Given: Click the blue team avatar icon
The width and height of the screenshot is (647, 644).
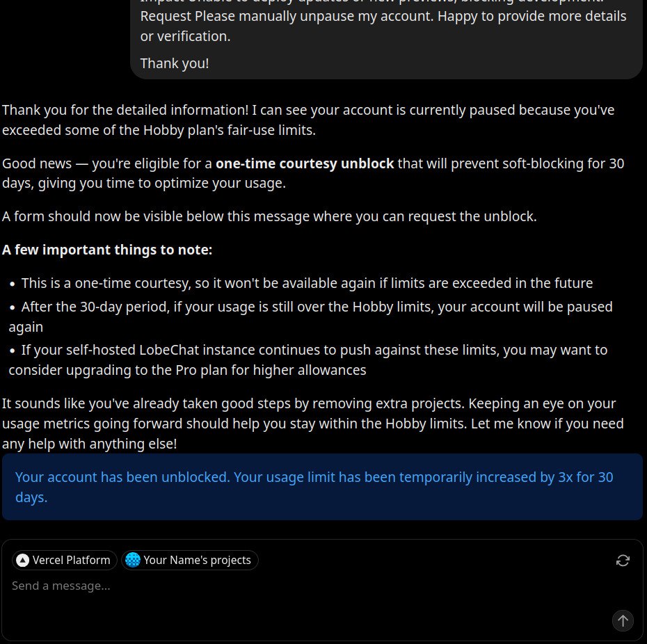Looking at the screenshot, I should point(133,561).
